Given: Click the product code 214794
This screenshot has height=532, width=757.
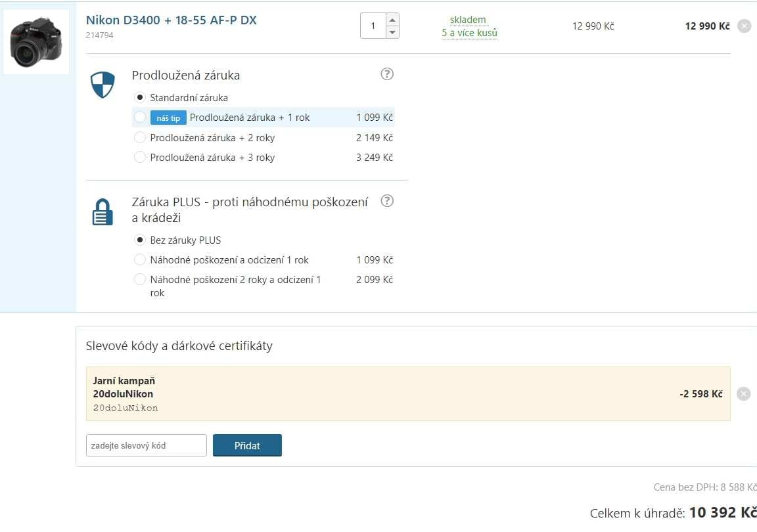Looking at the screenshot, I should click(x=99, y=35).
